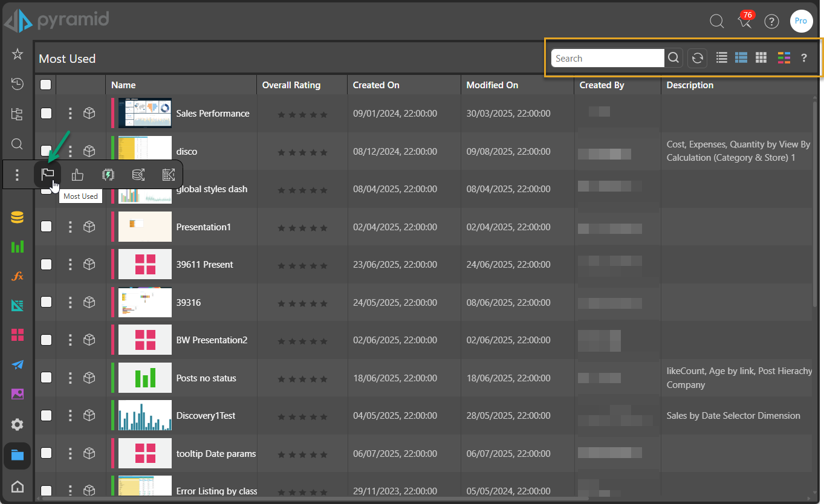Click the refresh button beside the search box
Image resolution: width=824 pixels, height=504 pixels.
click(x=697, y=58)
